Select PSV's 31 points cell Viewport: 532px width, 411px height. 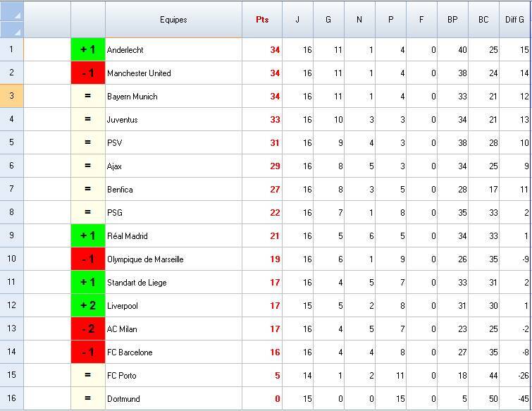pos(262,143)
